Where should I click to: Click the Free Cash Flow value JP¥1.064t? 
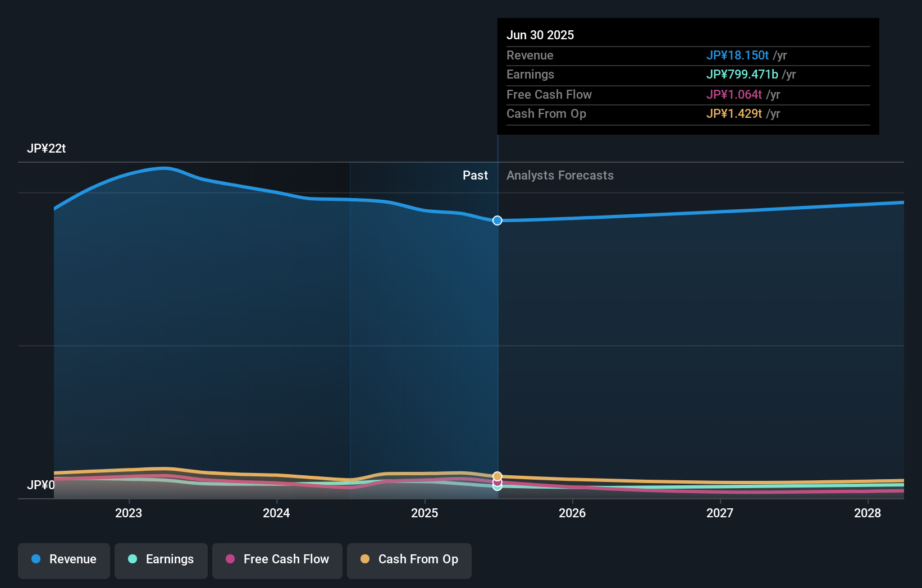pyautogui.click(x=734, y=95)
